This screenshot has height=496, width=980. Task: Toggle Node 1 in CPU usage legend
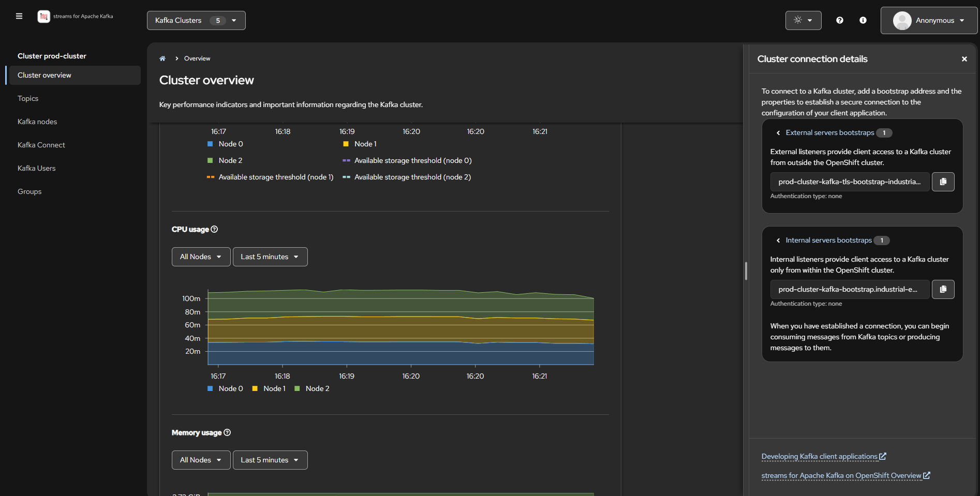[269, 388]
